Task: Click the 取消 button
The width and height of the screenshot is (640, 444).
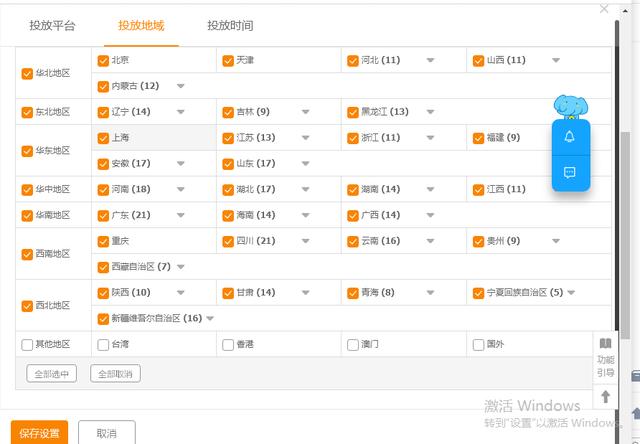Action: point(107,433)
